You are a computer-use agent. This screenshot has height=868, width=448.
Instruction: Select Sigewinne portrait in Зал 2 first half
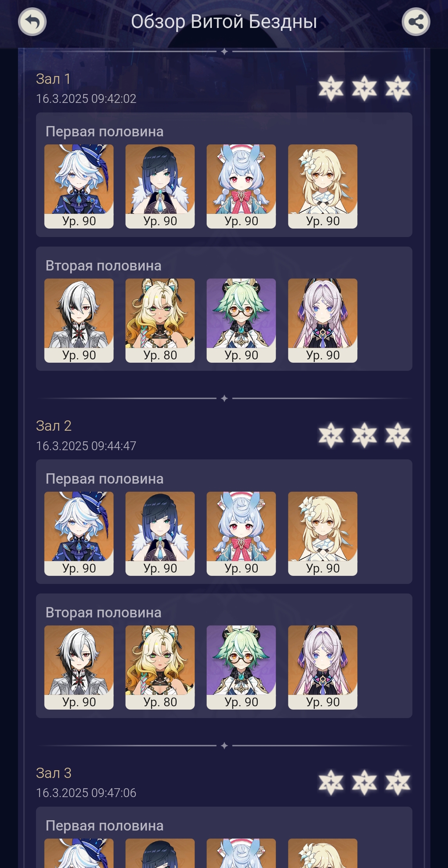coord(241,534)
